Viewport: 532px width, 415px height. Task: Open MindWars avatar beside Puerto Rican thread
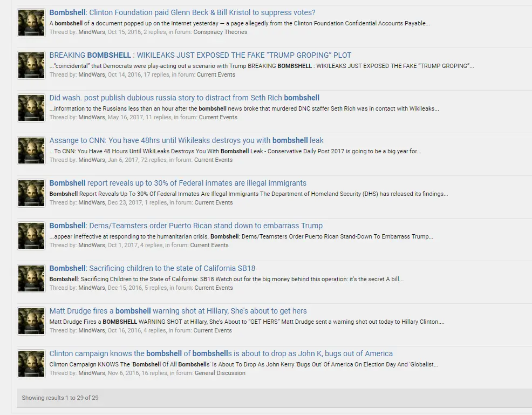(31, 236)
